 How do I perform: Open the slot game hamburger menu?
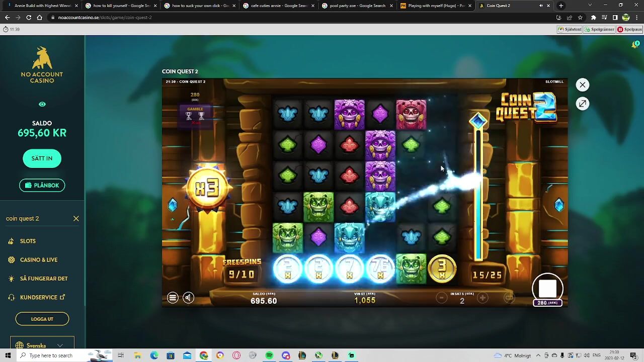click(x=173, y=298)
